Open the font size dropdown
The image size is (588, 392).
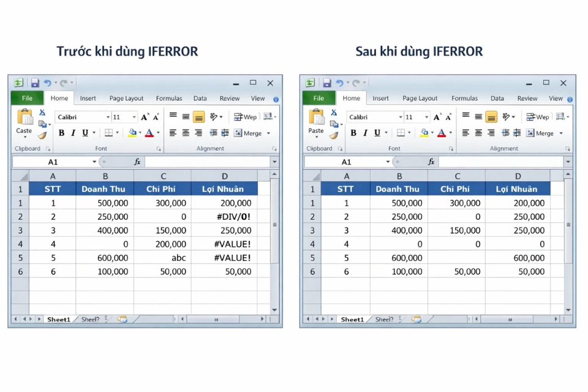pos(133,117)
